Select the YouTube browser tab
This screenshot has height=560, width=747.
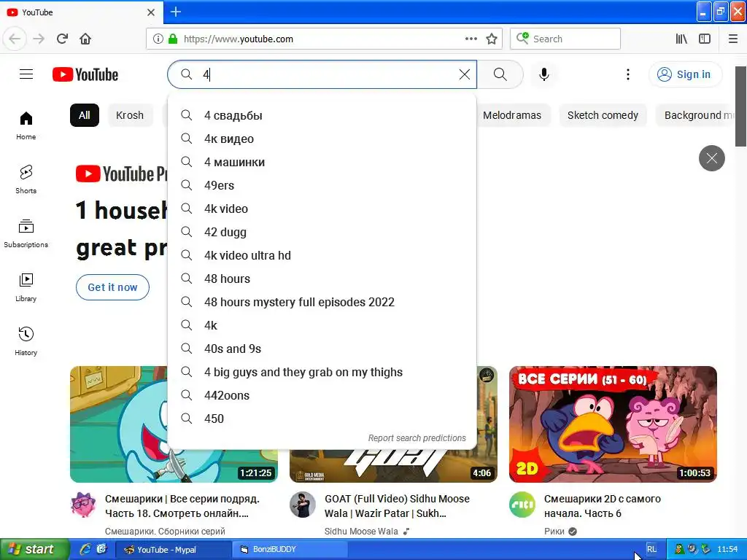click(81, 12)
